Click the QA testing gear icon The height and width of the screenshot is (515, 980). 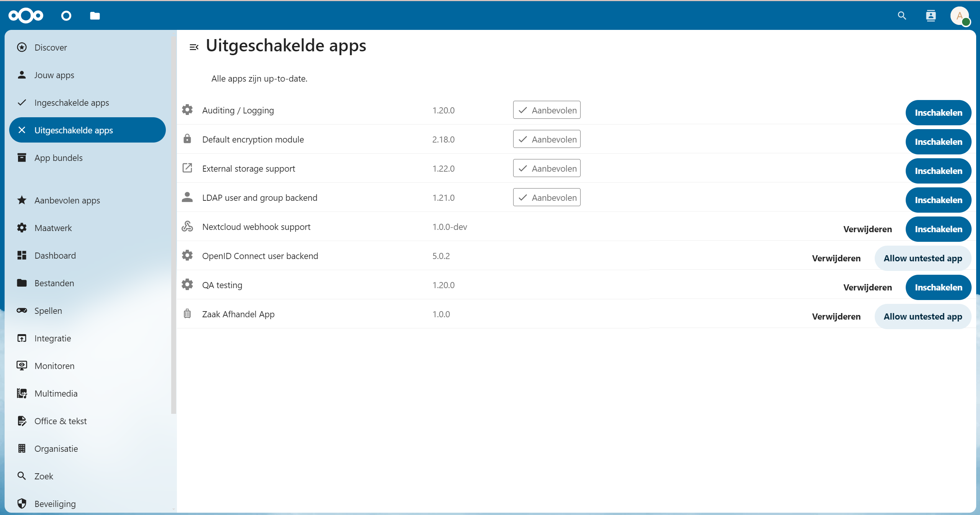[x=187, y=284]
